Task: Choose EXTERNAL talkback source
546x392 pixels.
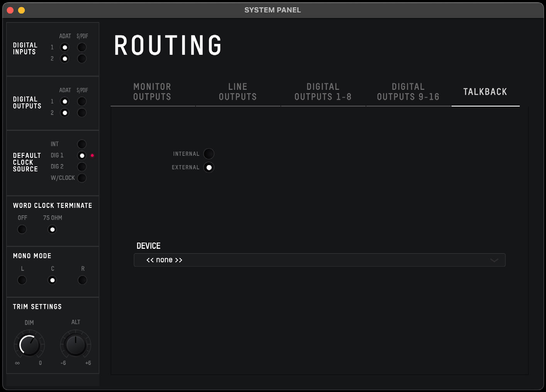Action: tap(209, 167)
